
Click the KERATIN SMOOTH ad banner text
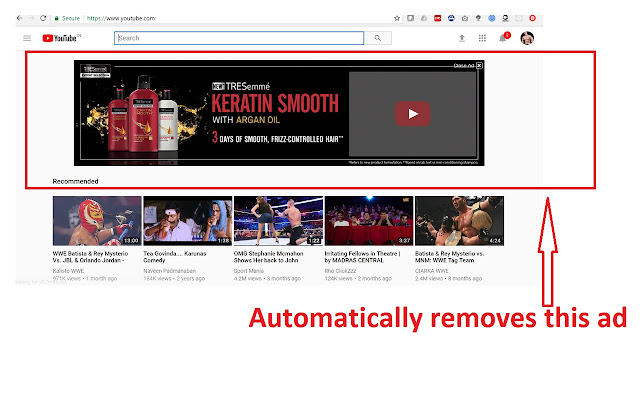pyautogui.click(x=275, y=103)
